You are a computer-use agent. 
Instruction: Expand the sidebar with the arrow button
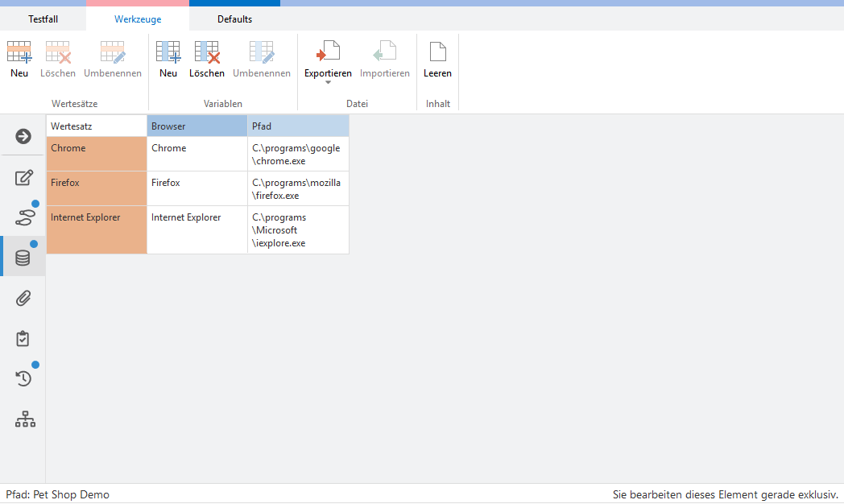pos(23,136)
